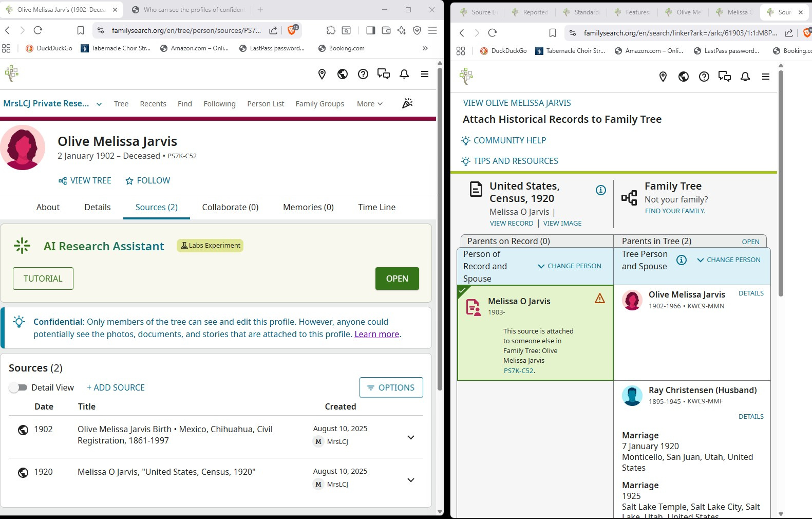This screenshot has width=812, height=519.
Task: Open hamburger menu in right window header
Action: click(766, 77)
